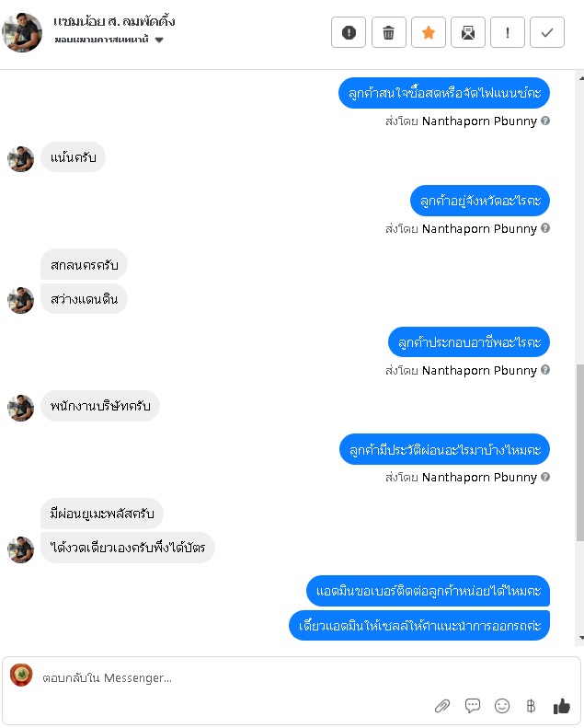Click the baht payment request icon
This screenshot has height=728, width=584.
point(532,706)
